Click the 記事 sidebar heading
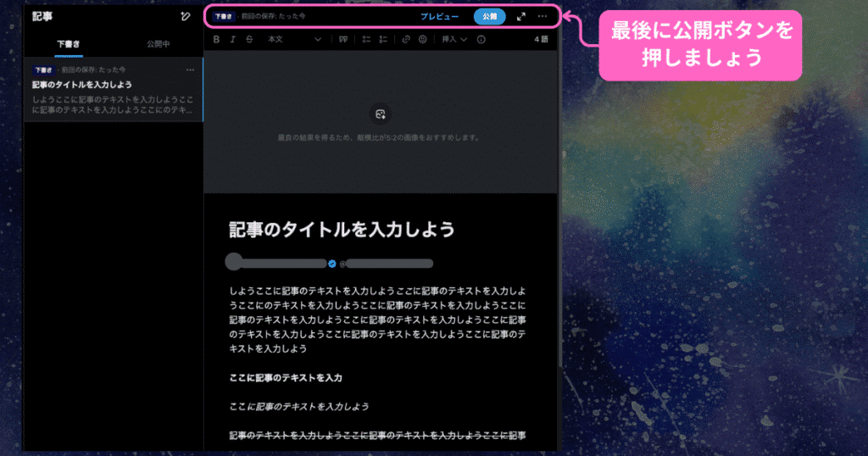868x456 pixels. pyautogui.click(x=42, y=17)
